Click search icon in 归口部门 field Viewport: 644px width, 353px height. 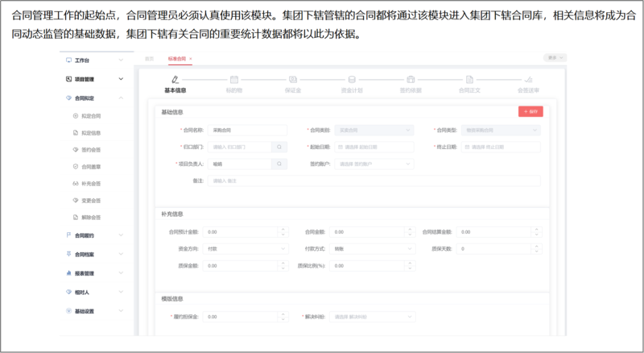point(279,147)
